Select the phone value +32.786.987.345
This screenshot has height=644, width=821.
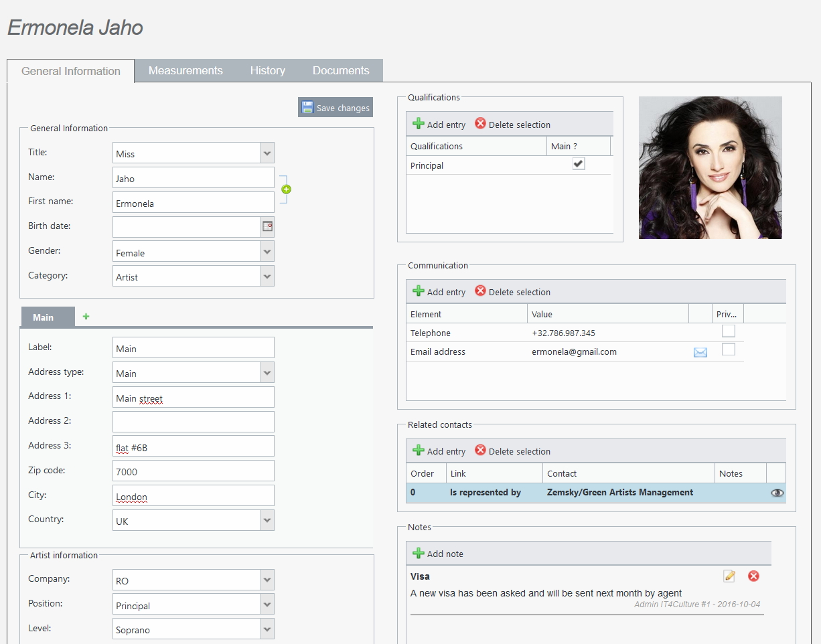pyautogui.click(x=563, y=333)
